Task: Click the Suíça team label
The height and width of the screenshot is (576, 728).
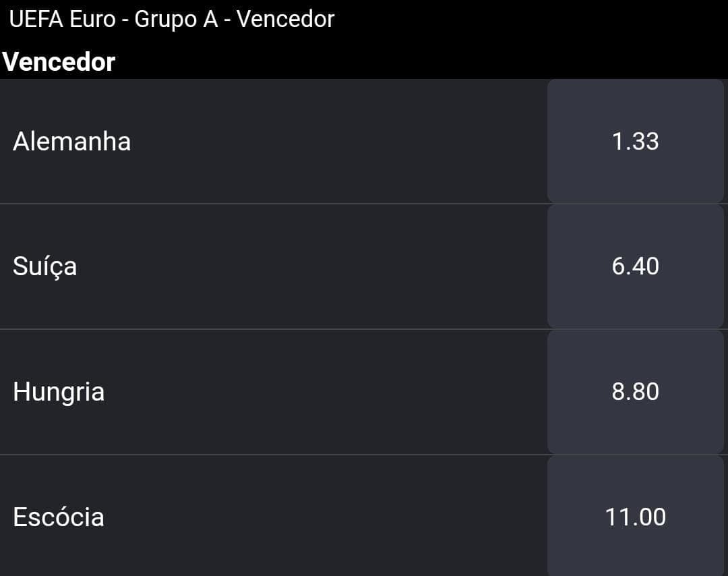Action: [44, 266]
